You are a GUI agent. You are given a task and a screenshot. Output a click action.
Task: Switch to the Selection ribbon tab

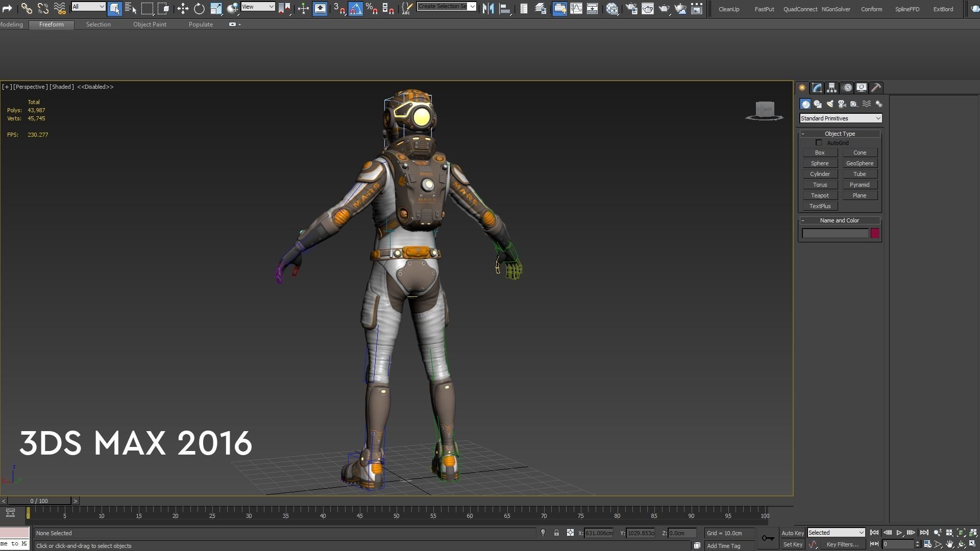(98, 24)
